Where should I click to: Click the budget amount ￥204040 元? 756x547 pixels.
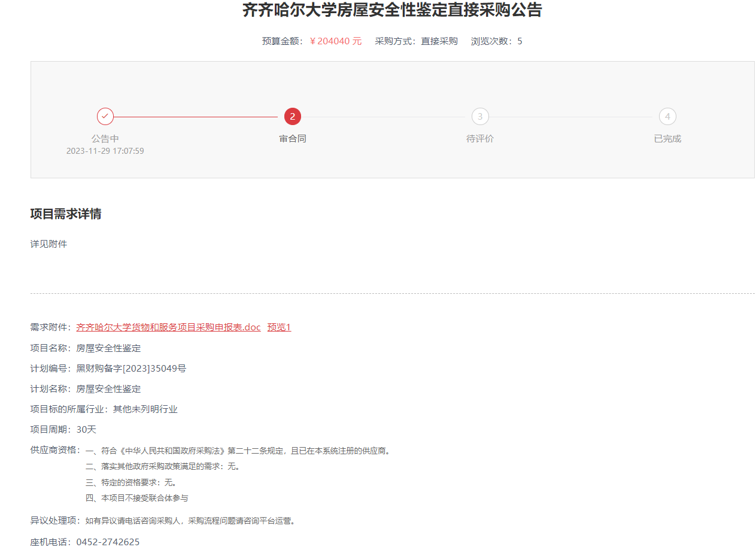[336, 41]
